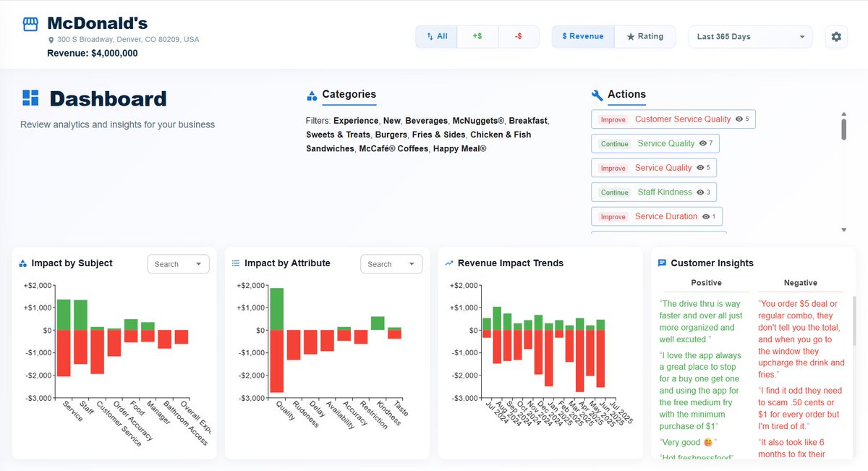Open the Last 365 Days dropdown

click(x=750, y=37)
